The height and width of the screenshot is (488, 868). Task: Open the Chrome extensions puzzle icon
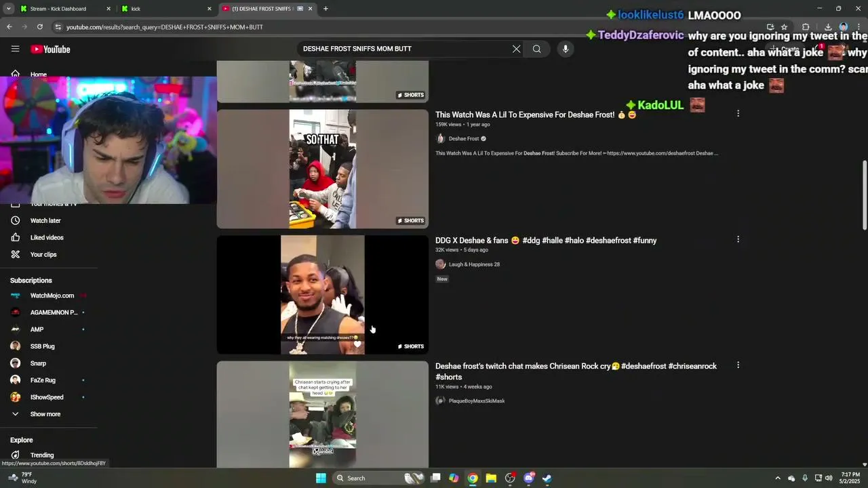click(x=806, y=27)
